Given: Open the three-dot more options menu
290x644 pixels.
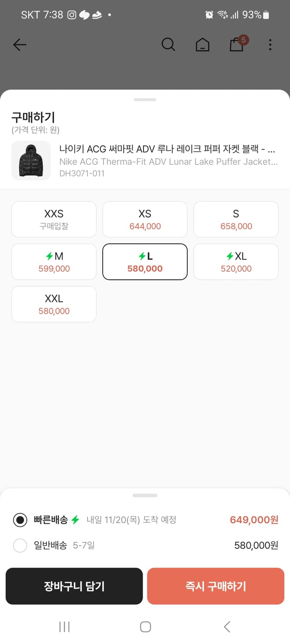Looking at the screenshot, I should coord(270,45).
